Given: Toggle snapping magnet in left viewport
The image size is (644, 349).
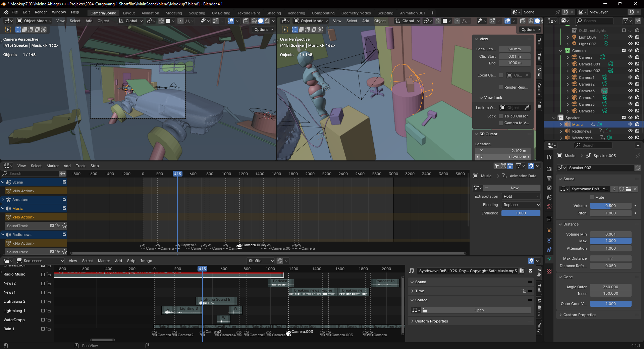Looking at the screenshot, I should [x=161, y=21].
